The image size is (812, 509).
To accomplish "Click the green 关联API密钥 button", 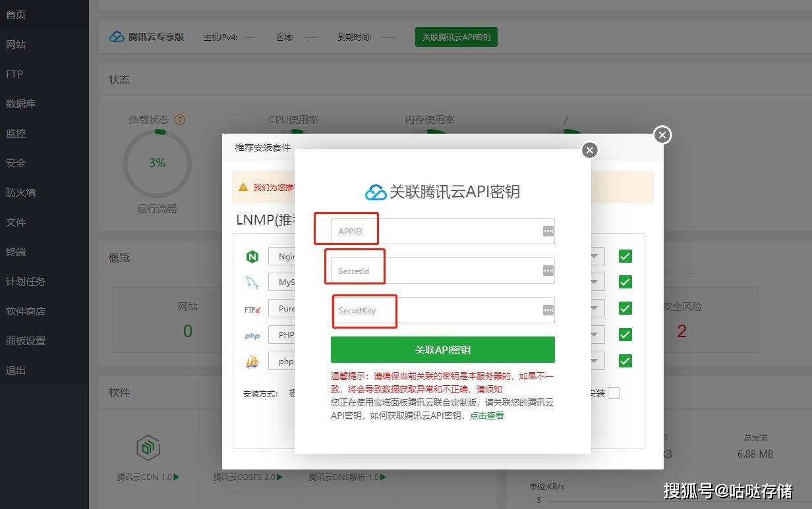I will click(442, 350).
